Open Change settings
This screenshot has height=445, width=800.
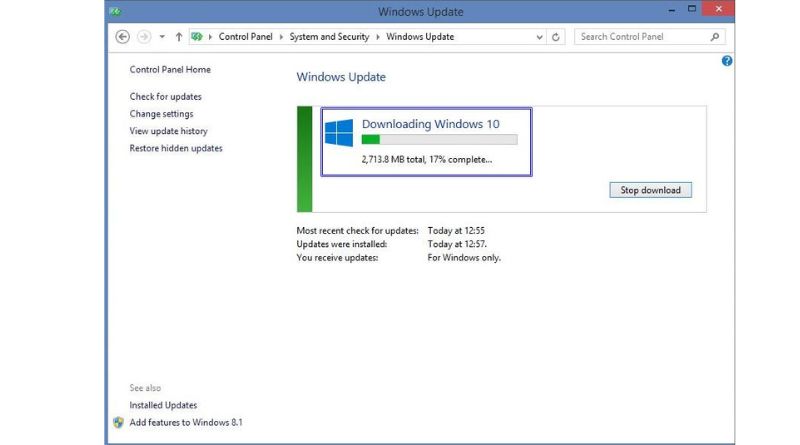click(161, 114)
